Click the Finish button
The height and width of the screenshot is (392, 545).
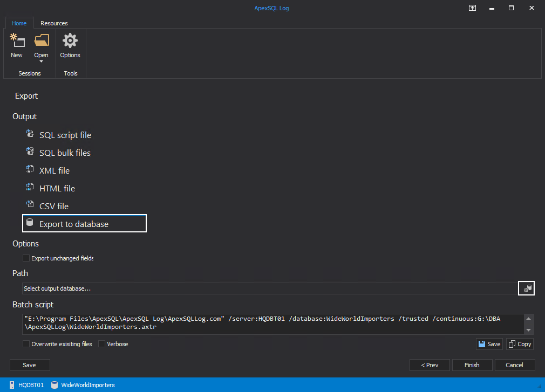pyautogui.click(x=472, y=365)
